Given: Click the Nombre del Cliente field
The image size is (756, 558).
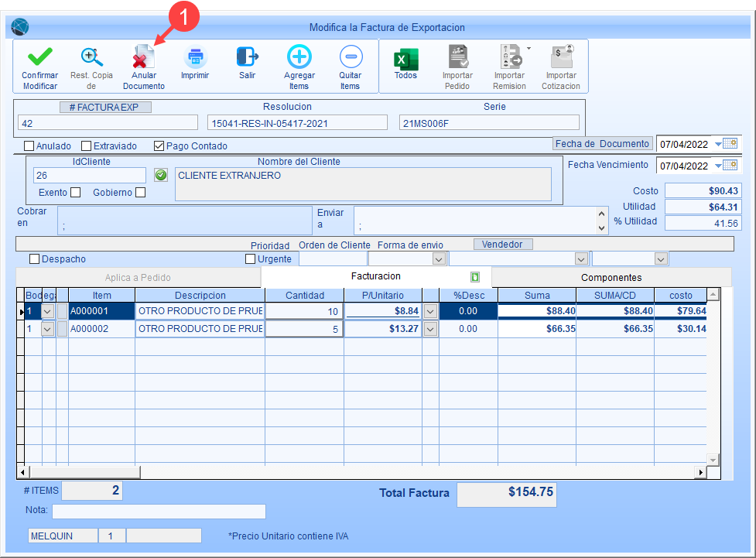Looking at the screenshot, I should pos(363,183).
